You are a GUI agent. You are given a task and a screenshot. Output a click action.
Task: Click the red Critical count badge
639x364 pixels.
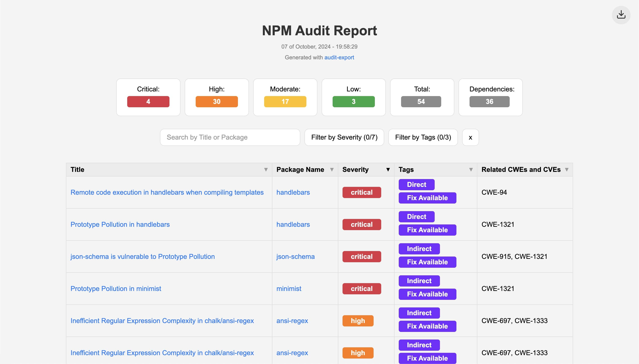(148, 102)
